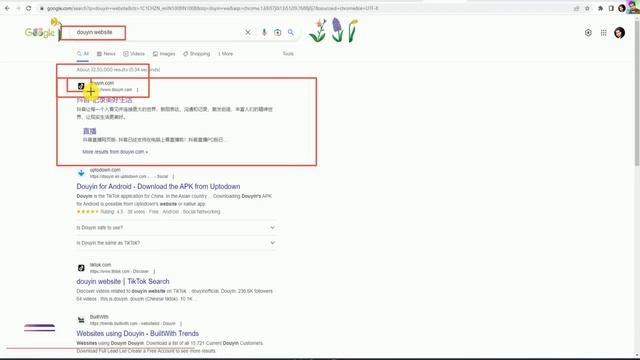Open Douyin for Android Uptodown APK link
This screenshot has width=640, height=360.
(x=158, y=187)
